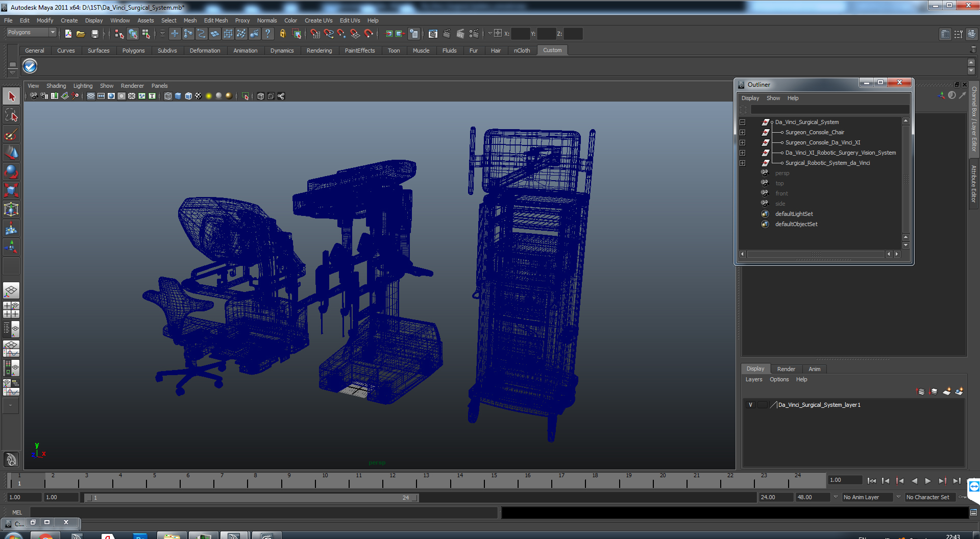Open shelf options triangle menu
The width and height of the screenshot is (980, 539).
pyautogui.click(x=12, y=73)
